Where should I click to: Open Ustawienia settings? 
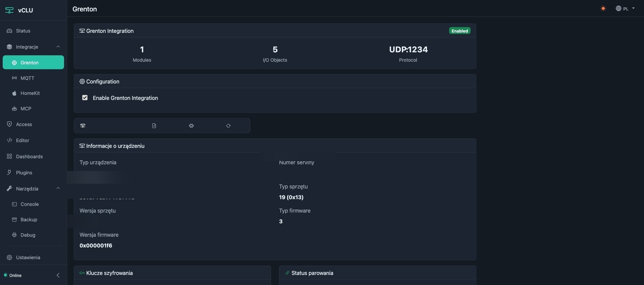pyautogui.click(x=33, y=258)
